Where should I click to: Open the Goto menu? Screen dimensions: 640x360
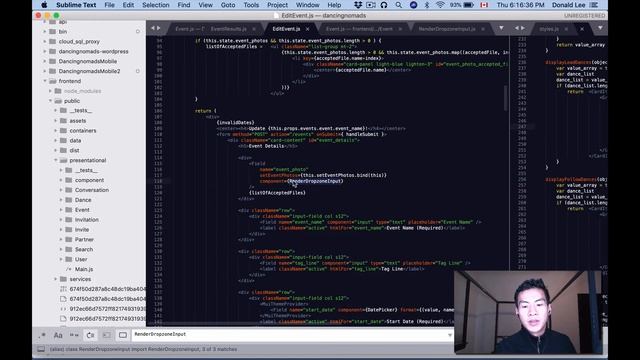click(228, 5)
